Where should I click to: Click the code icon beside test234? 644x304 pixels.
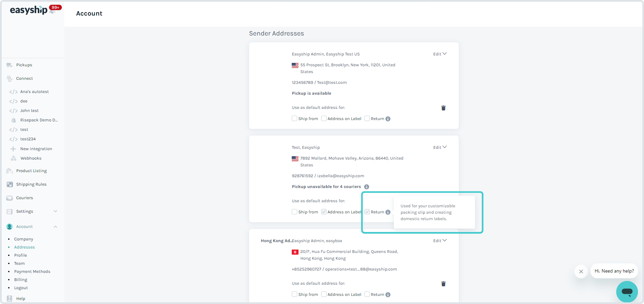14,139
